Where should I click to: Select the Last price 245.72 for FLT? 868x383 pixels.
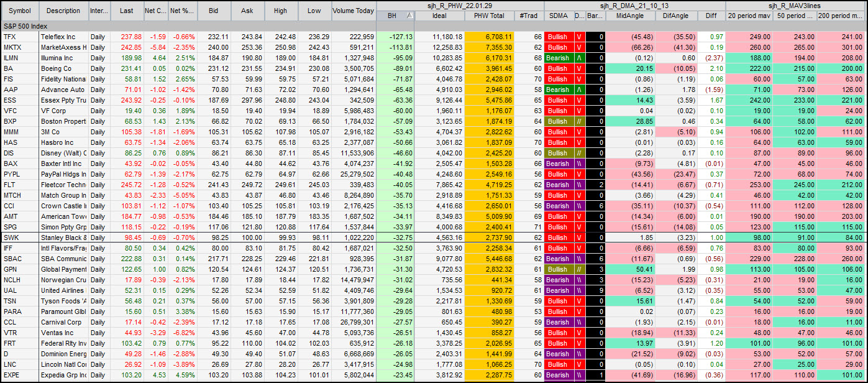[x=127, y=185]
